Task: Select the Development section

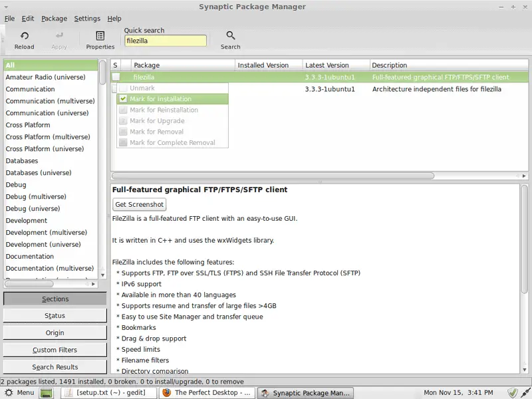Action: [51, 221]
